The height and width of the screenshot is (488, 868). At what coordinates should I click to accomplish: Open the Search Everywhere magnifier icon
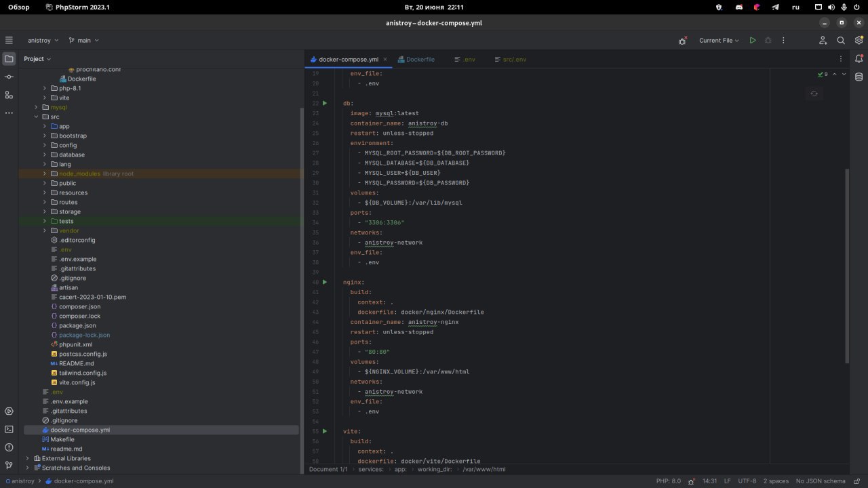[x=841, y=41]
